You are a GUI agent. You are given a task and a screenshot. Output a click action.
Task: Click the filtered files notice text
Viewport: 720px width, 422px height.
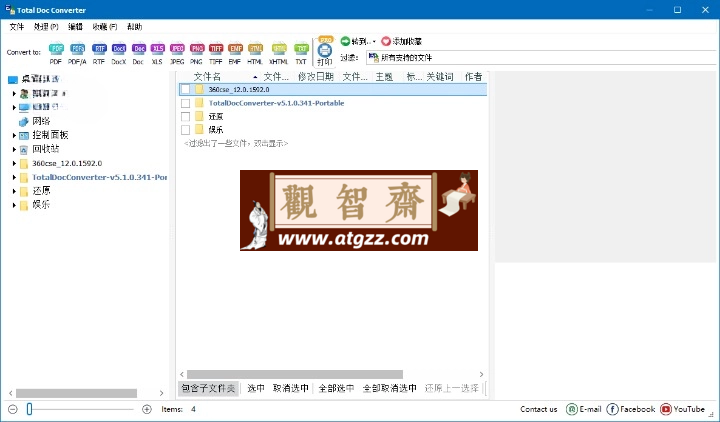click(236, 144)
